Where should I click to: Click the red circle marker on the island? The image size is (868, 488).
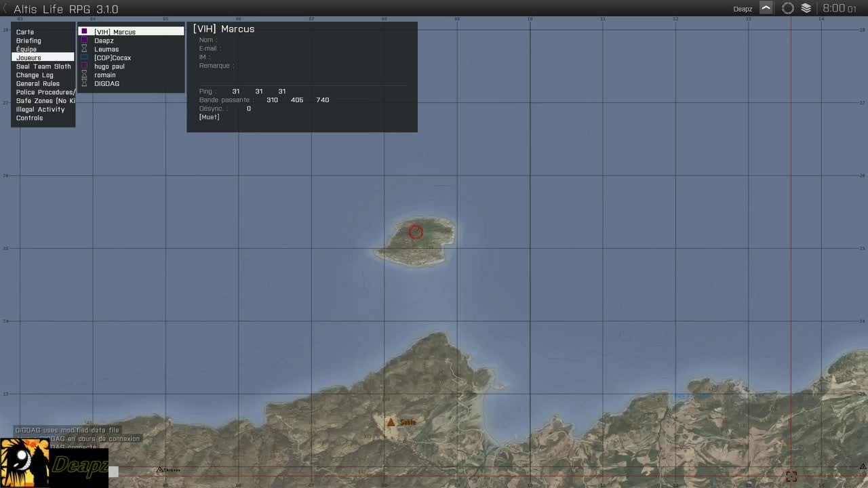pos(416,232)
